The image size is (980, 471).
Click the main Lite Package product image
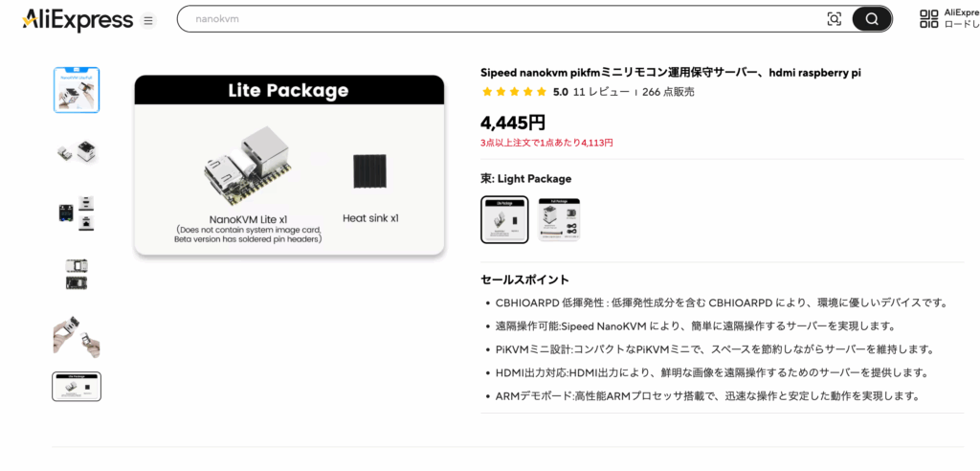289,167
